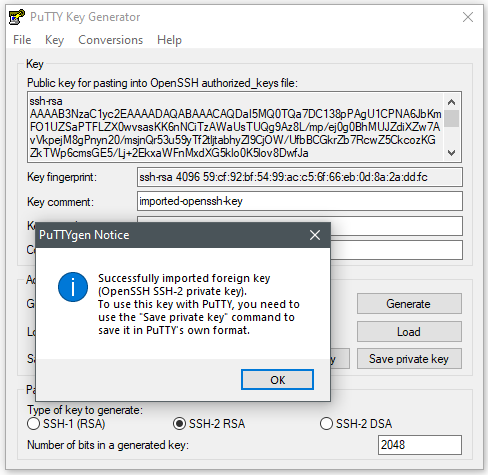Click the public key scrollbar down arrow
The width and height of the screenshot is (488, 475).
pyautogui.click(x=452, y=153)
